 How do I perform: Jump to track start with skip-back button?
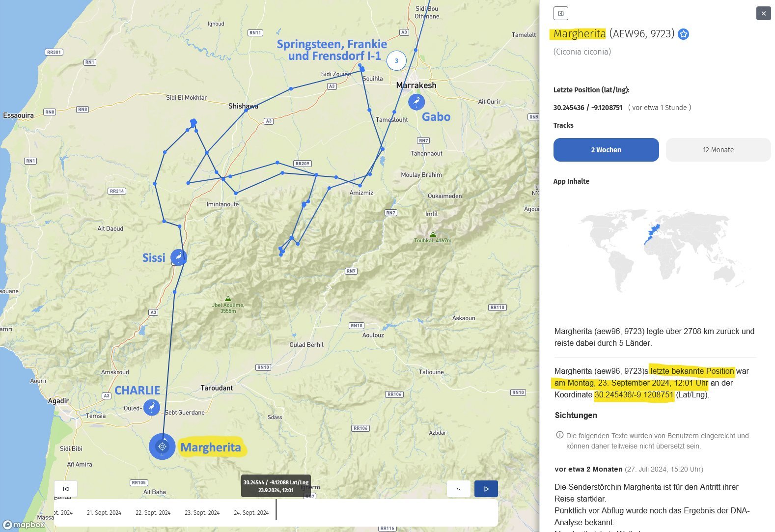point(66,489)
